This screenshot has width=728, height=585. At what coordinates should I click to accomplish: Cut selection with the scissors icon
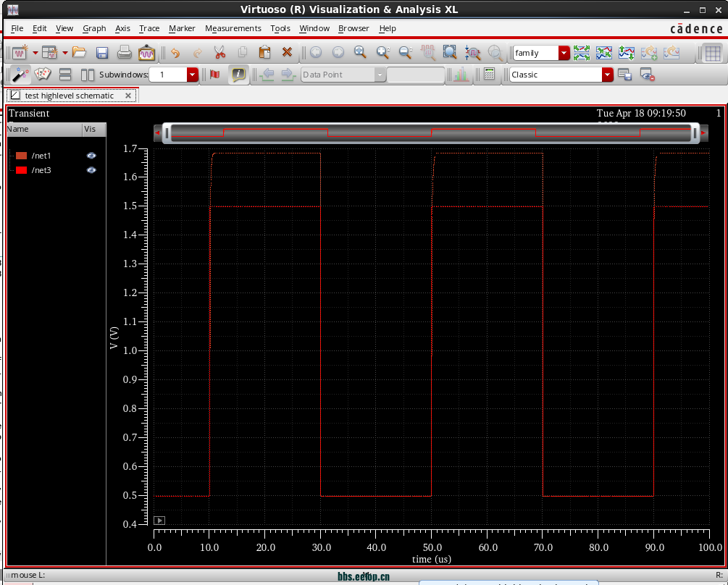tap(219, 52)
